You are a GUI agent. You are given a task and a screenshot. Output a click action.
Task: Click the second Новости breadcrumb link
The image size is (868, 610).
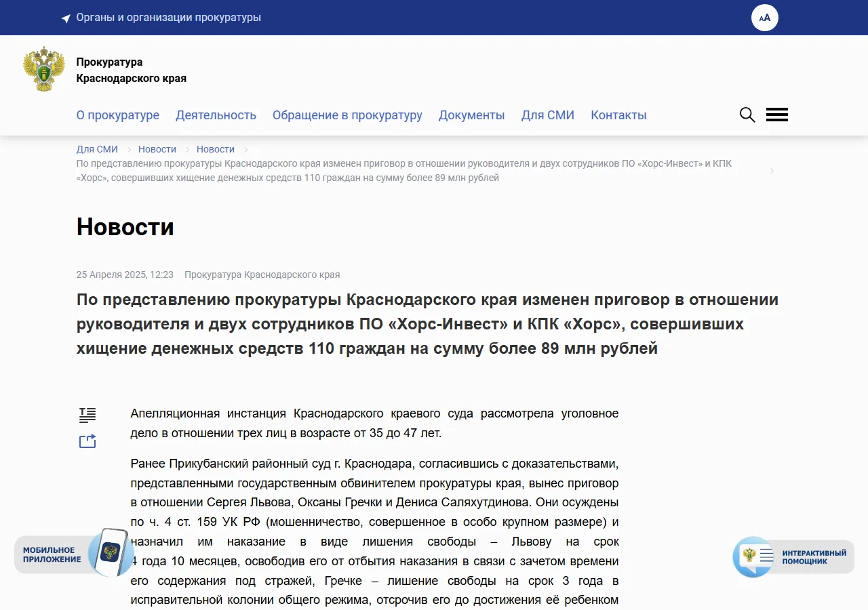(216, 149)
